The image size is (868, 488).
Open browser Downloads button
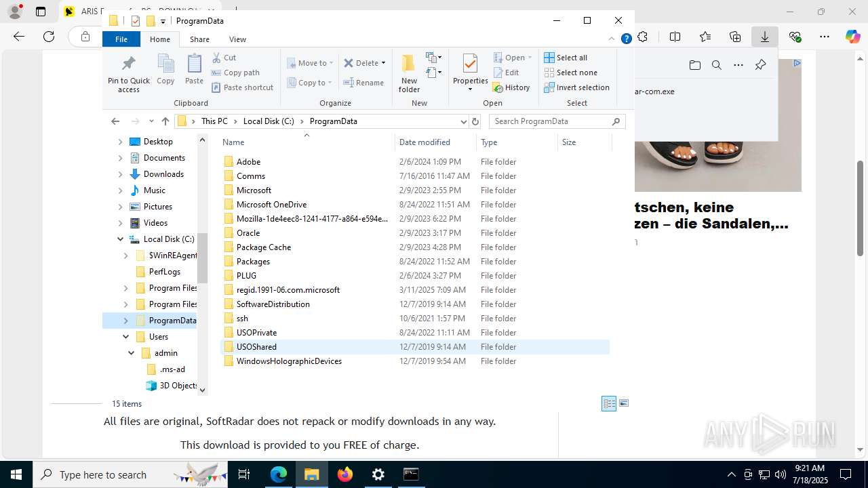[x=764, y=37]
